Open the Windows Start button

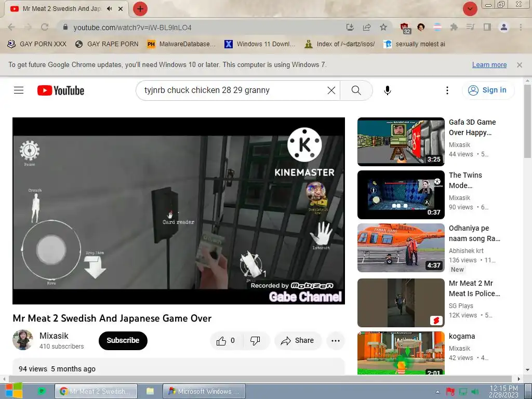pos(14,391)
